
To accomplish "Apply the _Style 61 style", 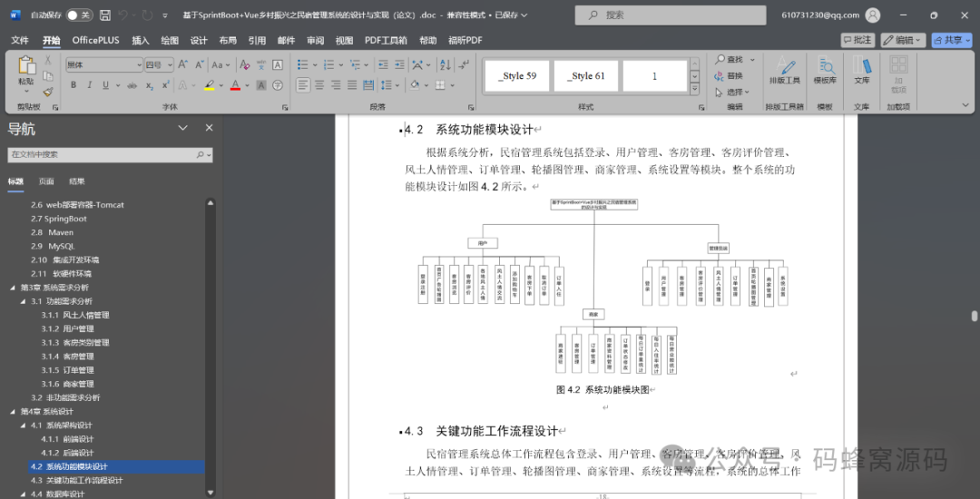I will (585, 76).
